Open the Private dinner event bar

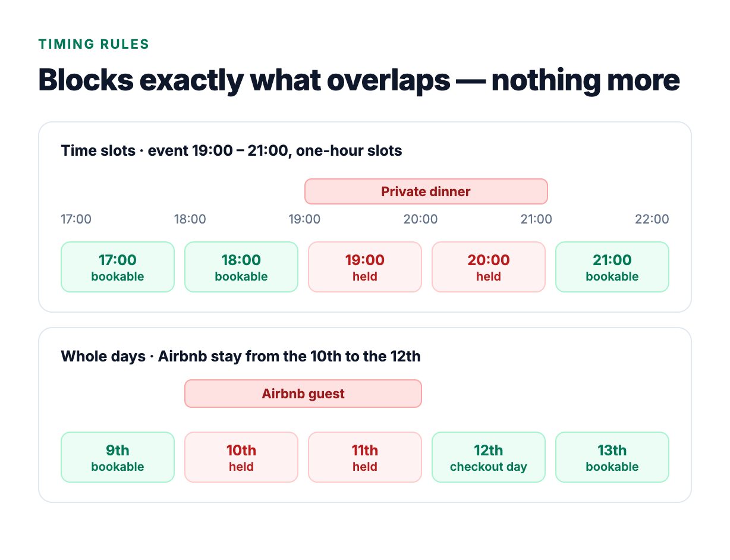[426, 191]
